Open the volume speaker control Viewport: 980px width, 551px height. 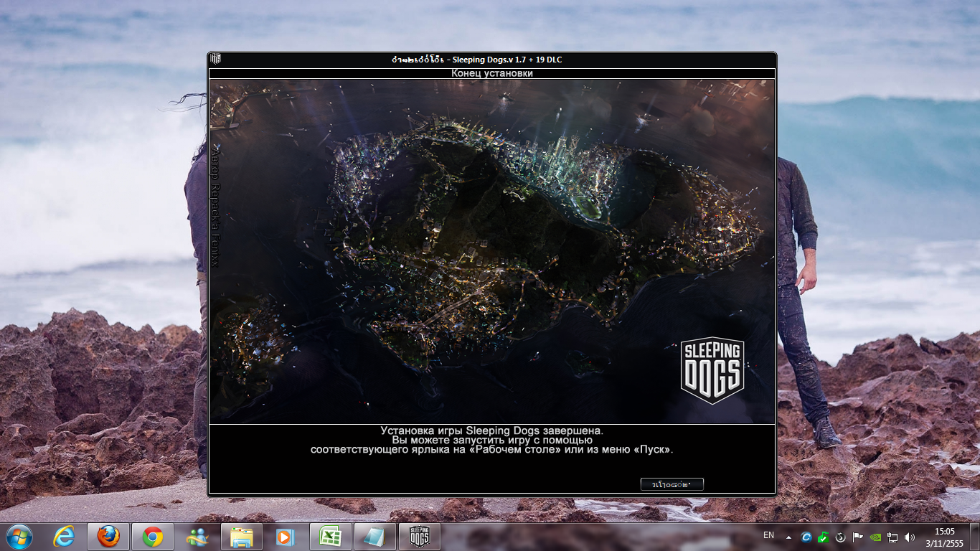tap(910, 537)
